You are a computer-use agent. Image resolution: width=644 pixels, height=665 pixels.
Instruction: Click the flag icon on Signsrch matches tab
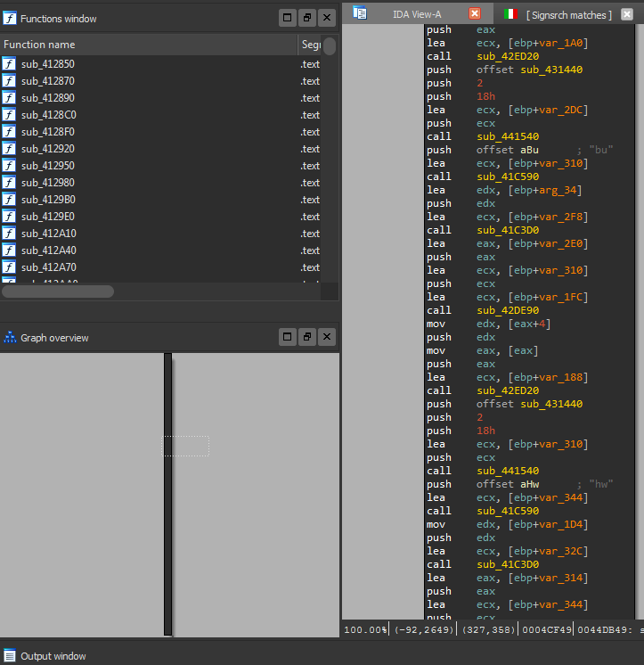(511, 14)
